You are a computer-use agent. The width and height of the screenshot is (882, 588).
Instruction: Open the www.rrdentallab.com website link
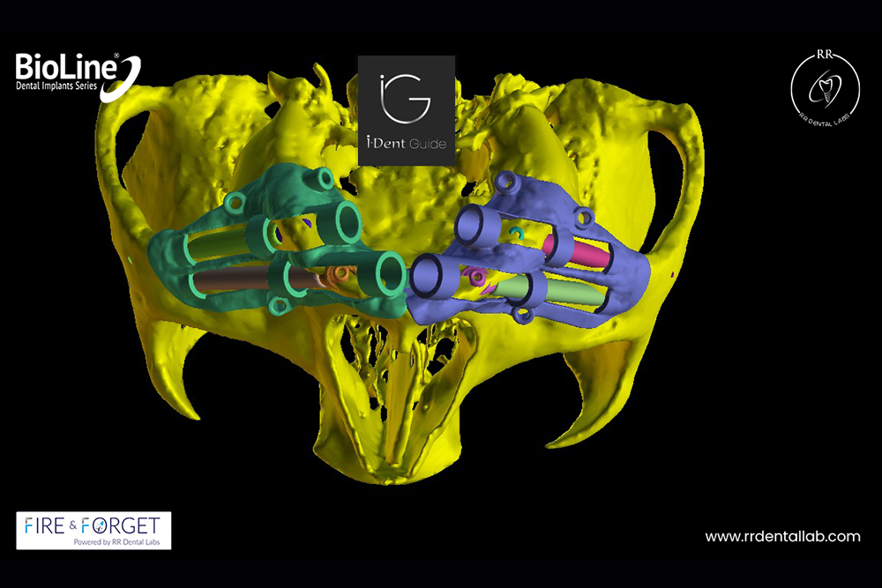[782, 536]
